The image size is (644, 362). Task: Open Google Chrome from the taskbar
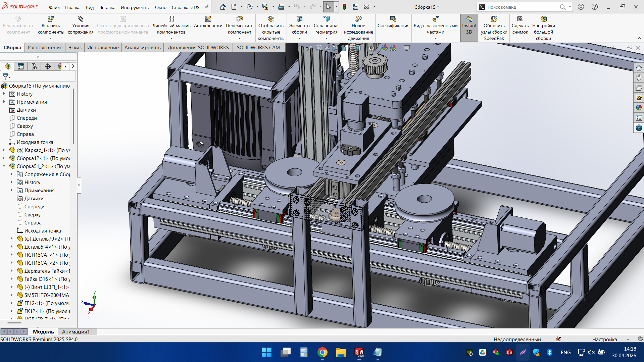[x=322, y=352]
